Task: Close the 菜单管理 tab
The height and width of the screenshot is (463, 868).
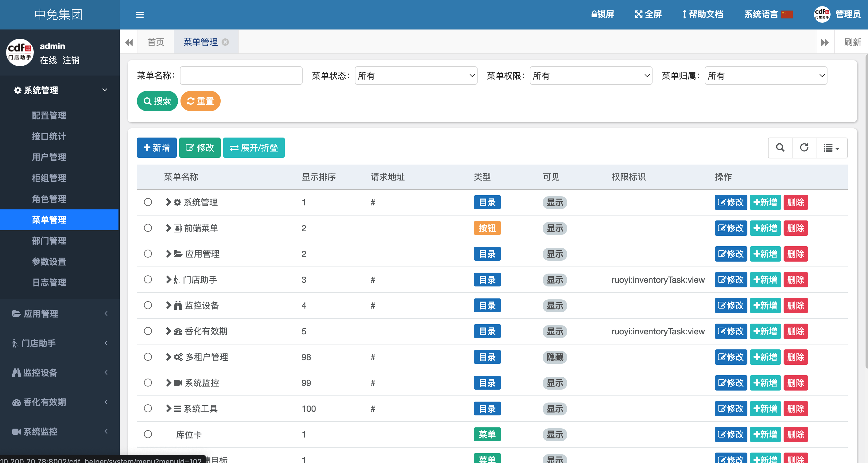Action: point(225,42)
